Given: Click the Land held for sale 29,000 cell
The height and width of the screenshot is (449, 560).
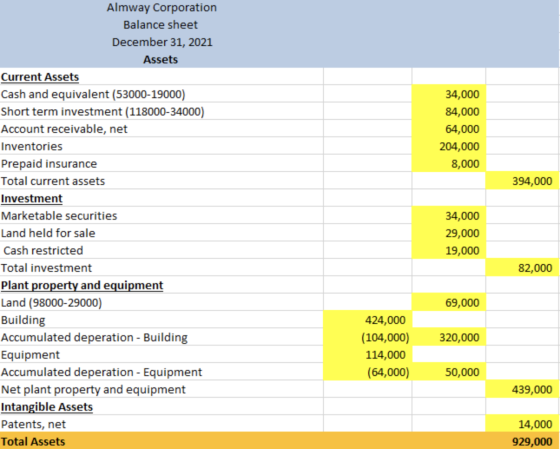Looking at the screenshot, I should 449,233.
